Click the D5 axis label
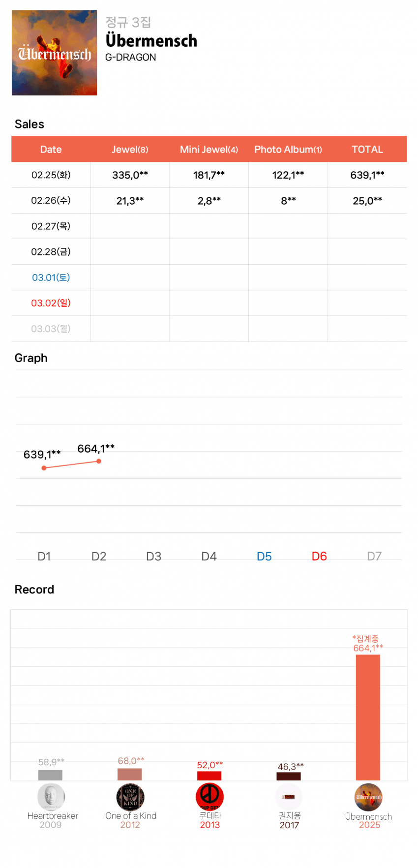Image resolution: width=418 pixels, height=868 pixels. (x=264, y=556)
